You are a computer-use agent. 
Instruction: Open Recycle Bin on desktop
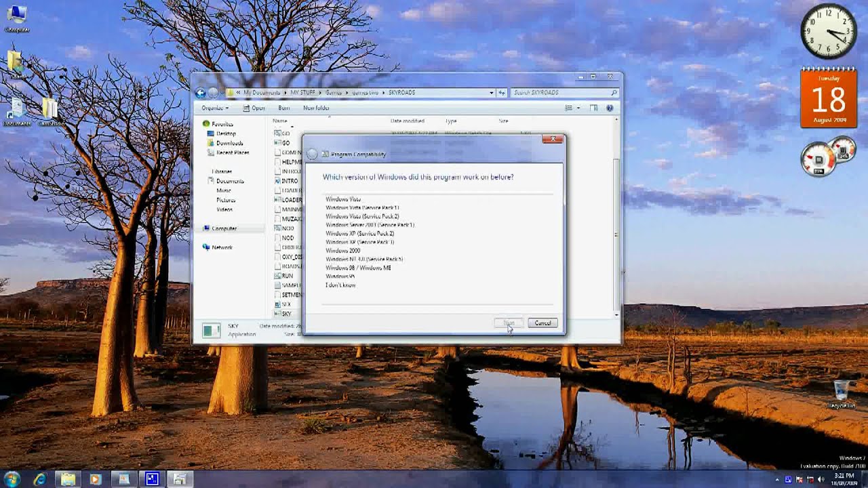841,394
